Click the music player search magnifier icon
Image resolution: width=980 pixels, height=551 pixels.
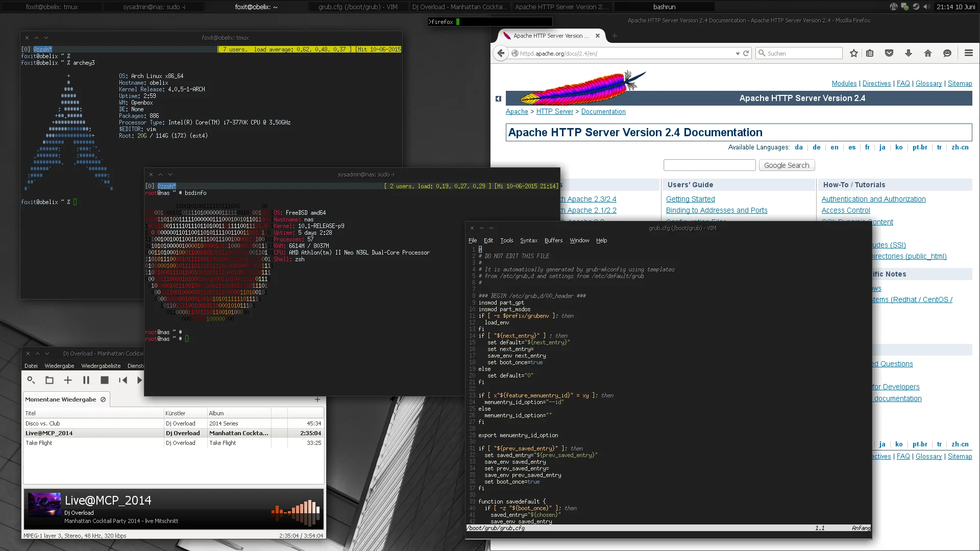[31, 380]
